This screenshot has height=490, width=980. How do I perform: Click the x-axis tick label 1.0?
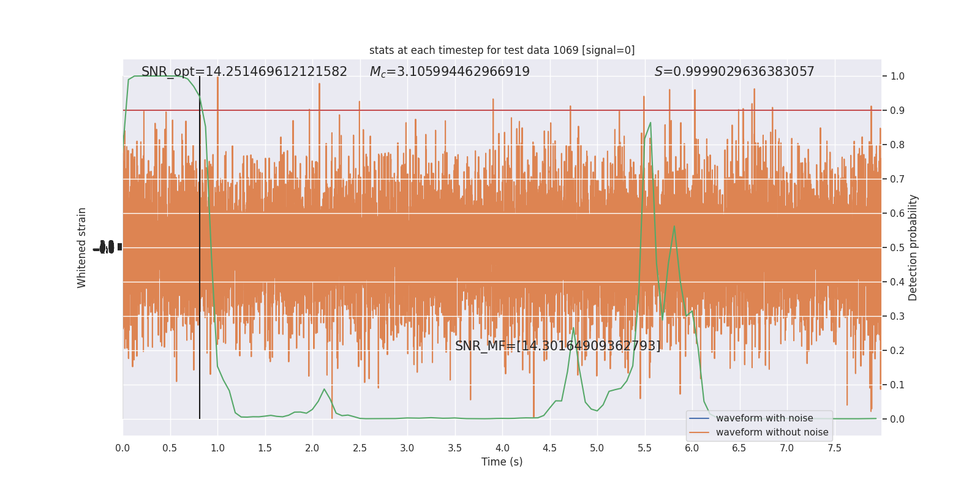(217, 448)
